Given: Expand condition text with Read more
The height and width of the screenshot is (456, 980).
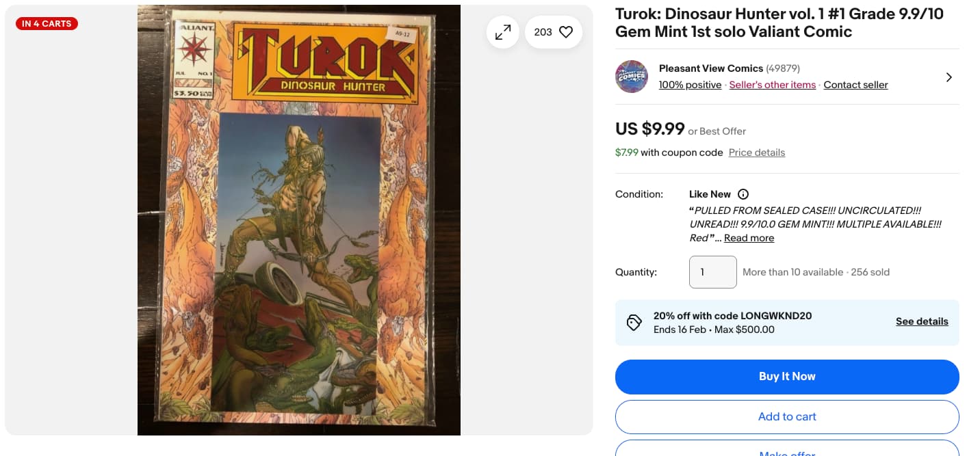Looking at the screenshot, I should click(x=749, y=238).
